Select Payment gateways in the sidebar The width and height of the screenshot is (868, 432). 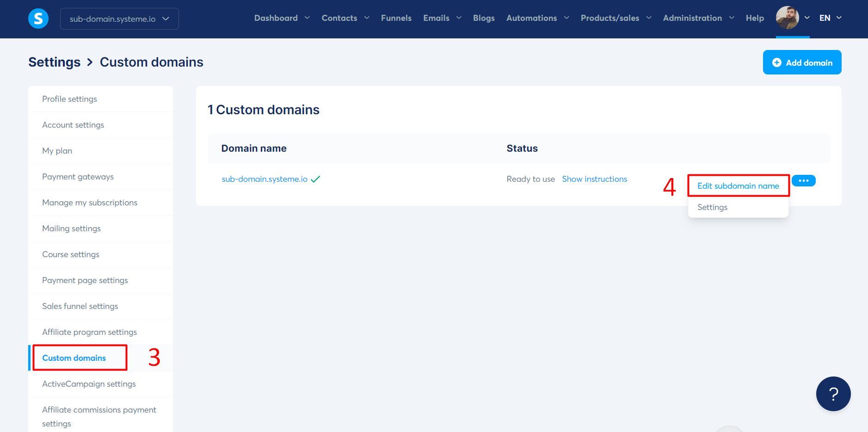pos(78,176)
